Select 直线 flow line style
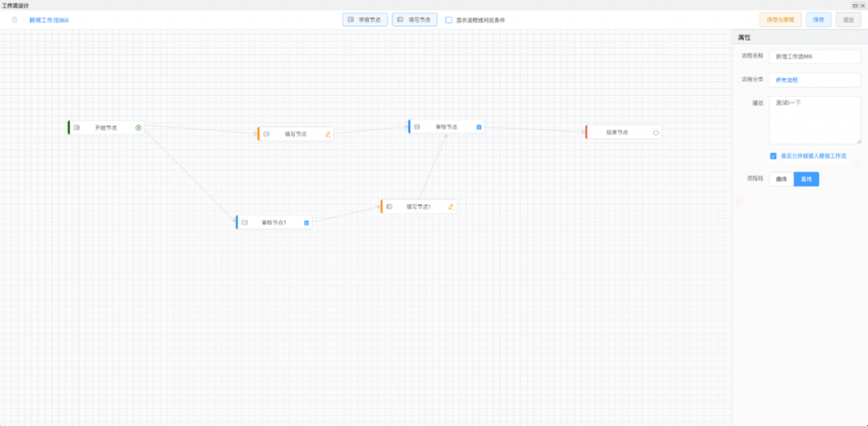 806,179
